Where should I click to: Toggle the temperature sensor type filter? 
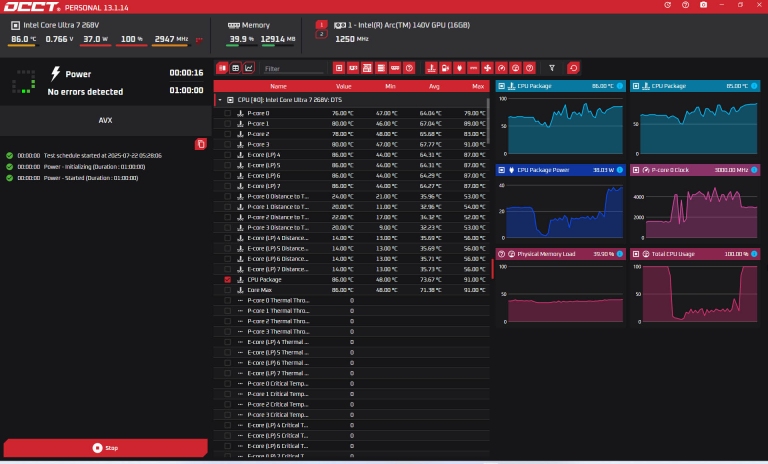pyautogui.click(x=431, y=68)
